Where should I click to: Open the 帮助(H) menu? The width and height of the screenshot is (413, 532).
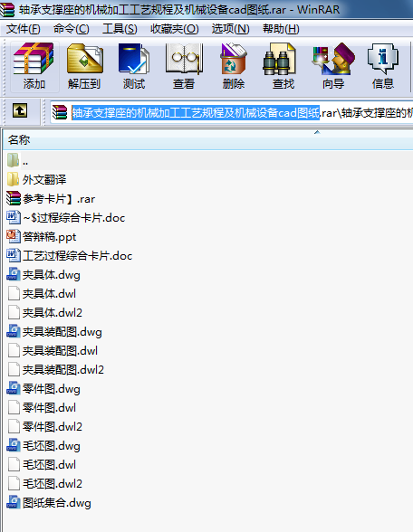281,29
